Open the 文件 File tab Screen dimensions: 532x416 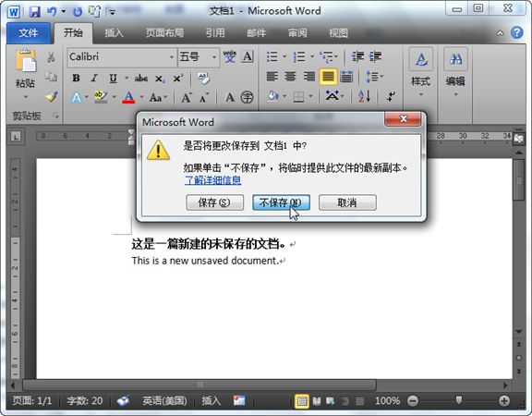[x=29, y=33]
